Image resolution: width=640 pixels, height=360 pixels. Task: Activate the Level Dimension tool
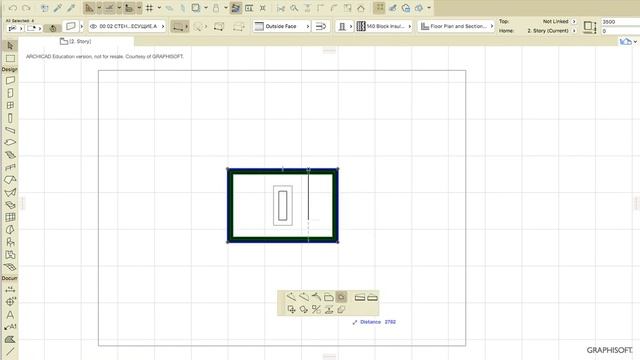(x=10, y=302)
